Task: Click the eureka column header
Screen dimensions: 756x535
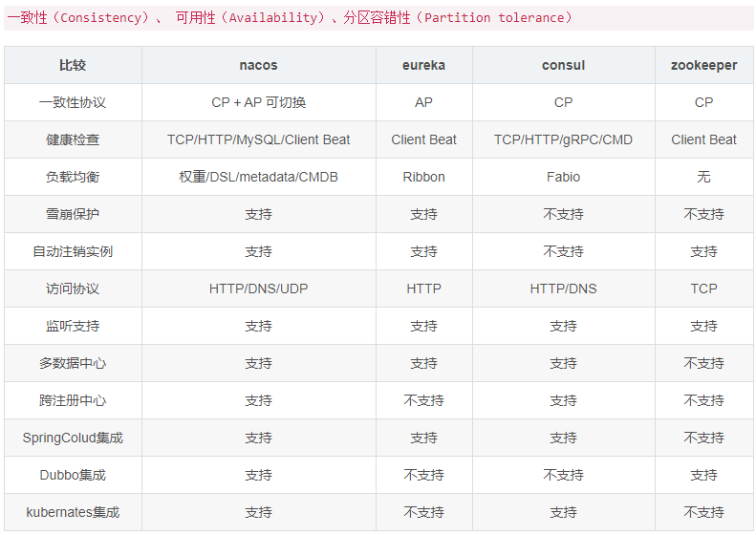Action: (x=423, y=65)
